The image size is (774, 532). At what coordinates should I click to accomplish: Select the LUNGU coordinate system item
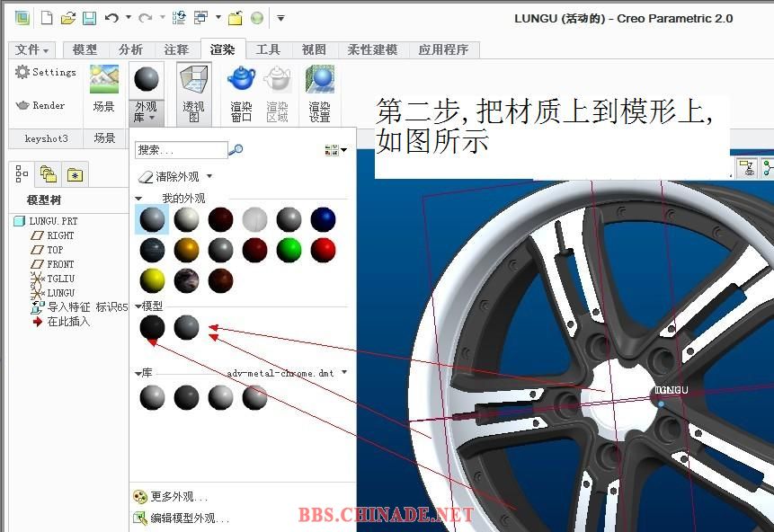[53, 293]
